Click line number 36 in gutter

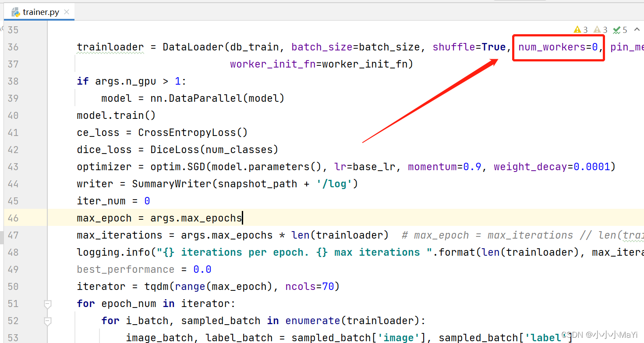point(14,47)
